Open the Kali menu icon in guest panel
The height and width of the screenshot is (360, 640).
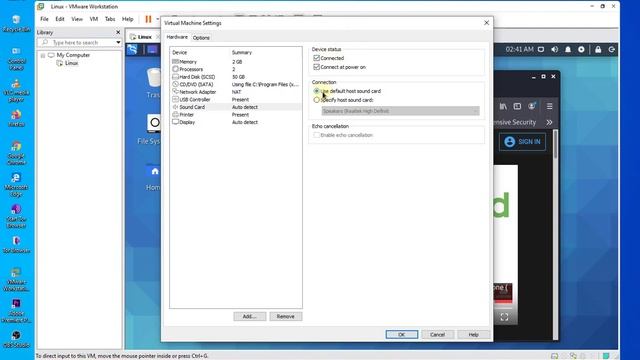(x=132, y=50)
